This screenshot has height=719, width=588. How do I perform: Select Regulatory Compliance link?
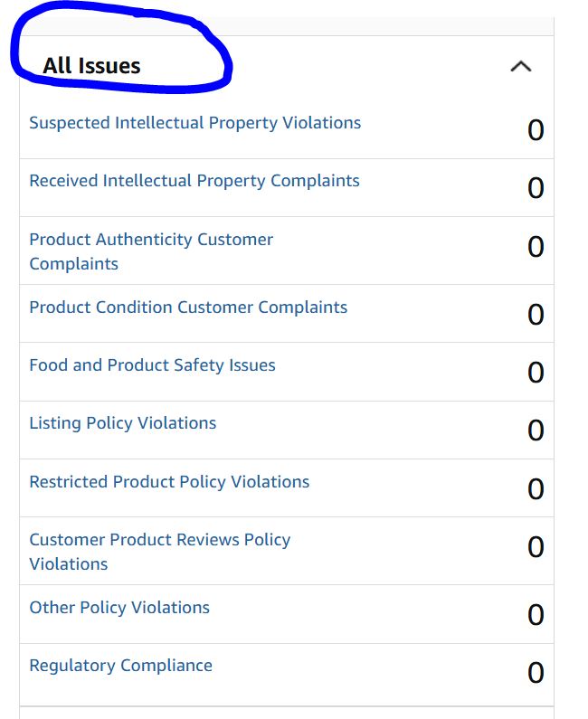(x=120, y=666)
